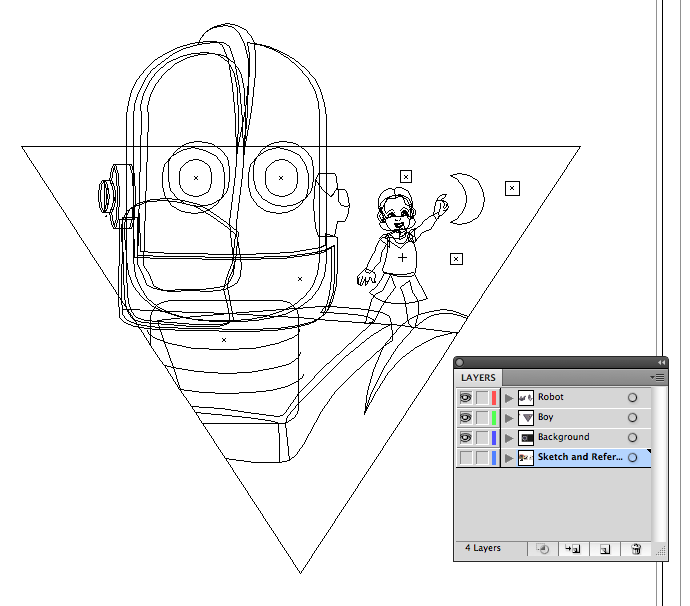The height and width of the screenshot is (606, 690).
Task: Select the Layers panel tab
Action: (478, 378)
